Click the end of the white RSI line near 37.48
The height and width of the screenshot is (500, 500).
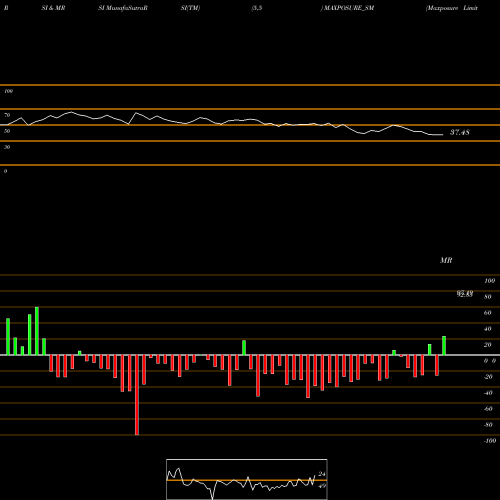point(442,135)
